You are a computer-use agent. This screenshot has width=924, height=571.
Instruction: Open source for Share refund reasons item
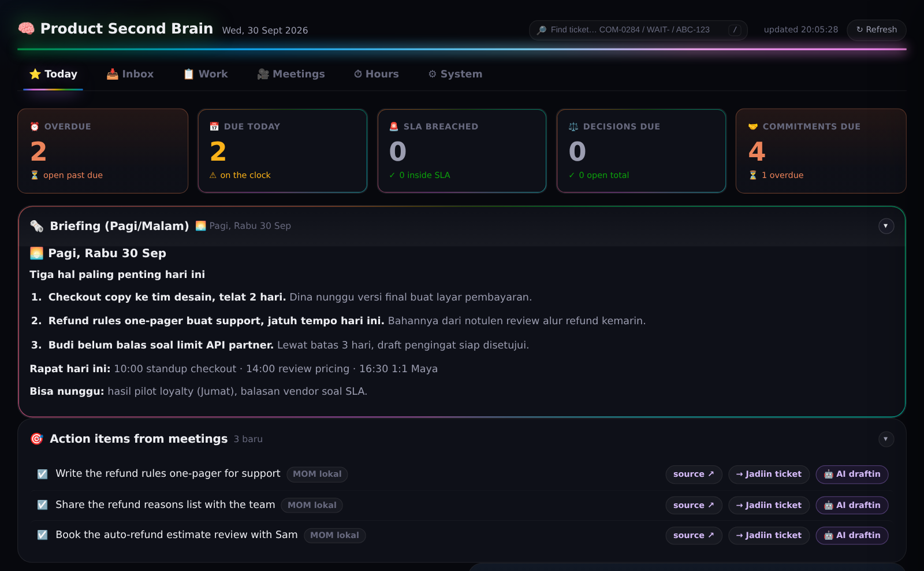tap(694, 505)
